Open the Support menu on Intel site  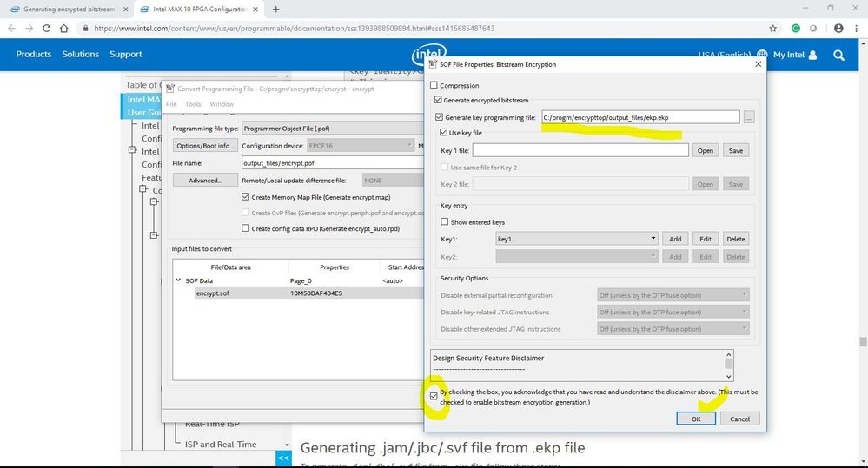126,54
